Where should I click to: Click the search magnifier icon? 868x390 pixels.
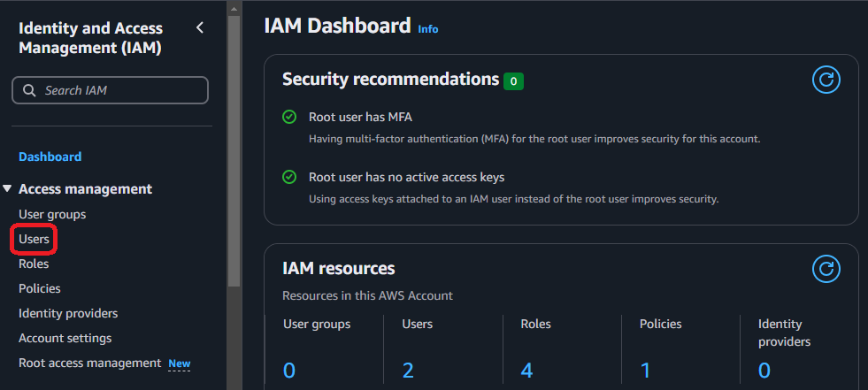pos(29,90)
